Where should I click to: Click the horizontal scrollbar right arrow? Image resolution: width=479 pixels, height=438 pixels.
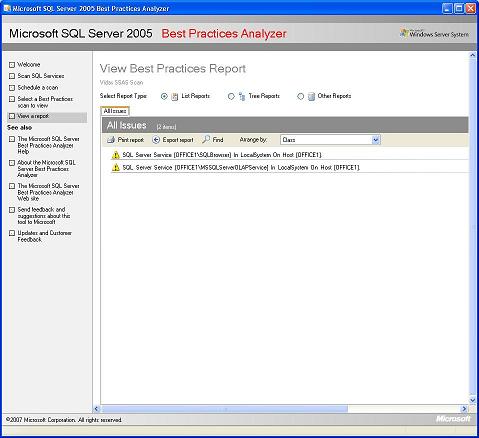click(464, 409)
